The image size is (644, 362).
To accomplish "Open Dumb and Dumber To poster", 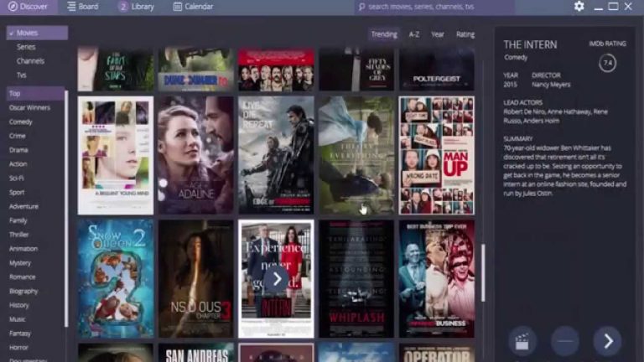I will tap(196, 69).
